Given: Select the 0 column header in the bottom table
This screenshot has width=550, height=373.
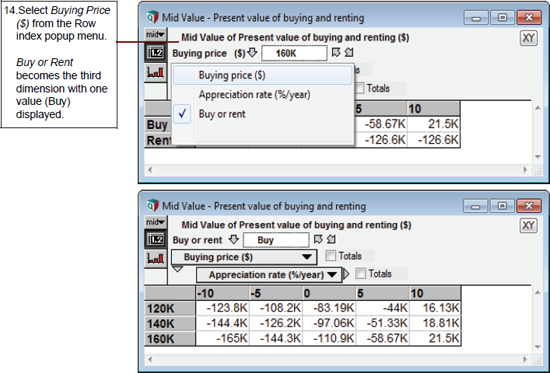Looking at the screenshot, I should [329, 293].
